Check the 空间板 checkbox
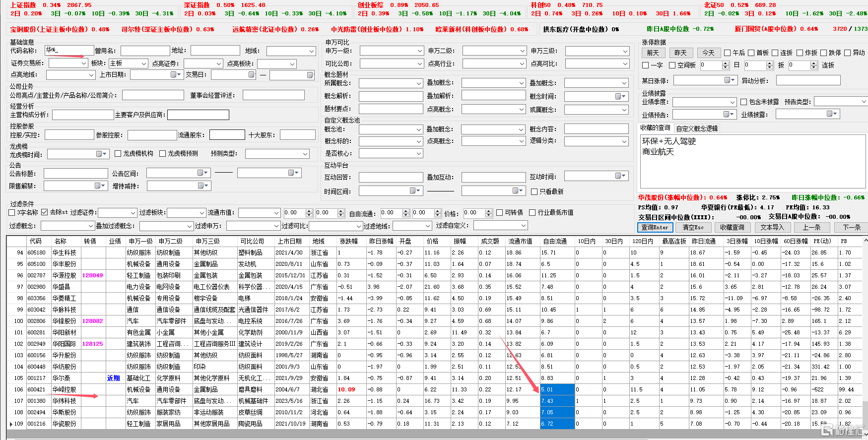This screenshot has height=440, width=868. [672, 65]
